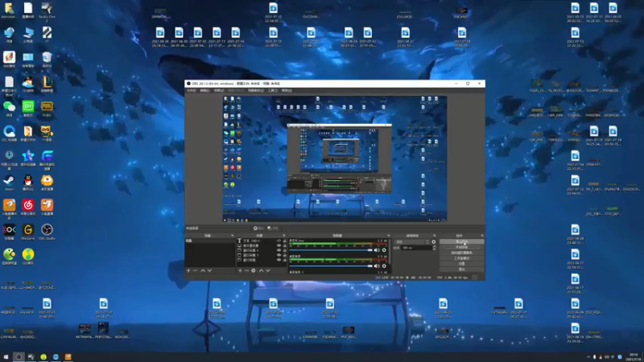Select the Steam desktop shortcut
The width and height of the screenshot is (644, 362).
tap(9, 183)
